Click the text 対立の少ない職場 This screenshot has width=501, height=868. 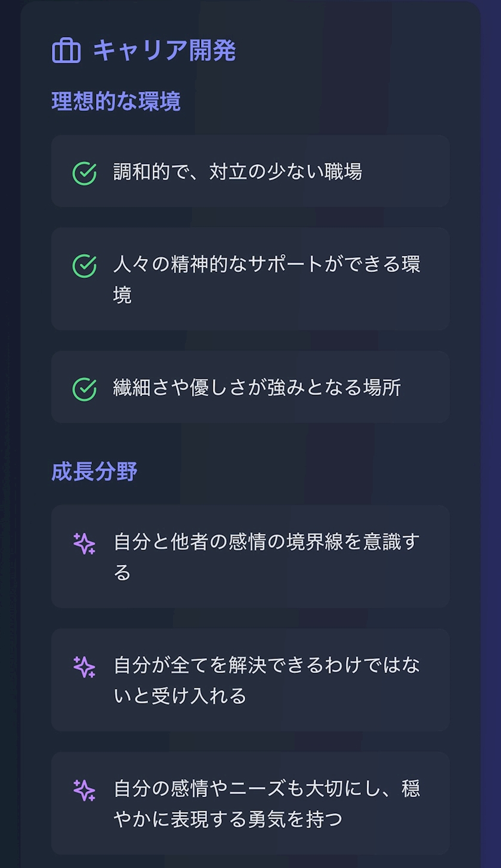pos(285,172)
